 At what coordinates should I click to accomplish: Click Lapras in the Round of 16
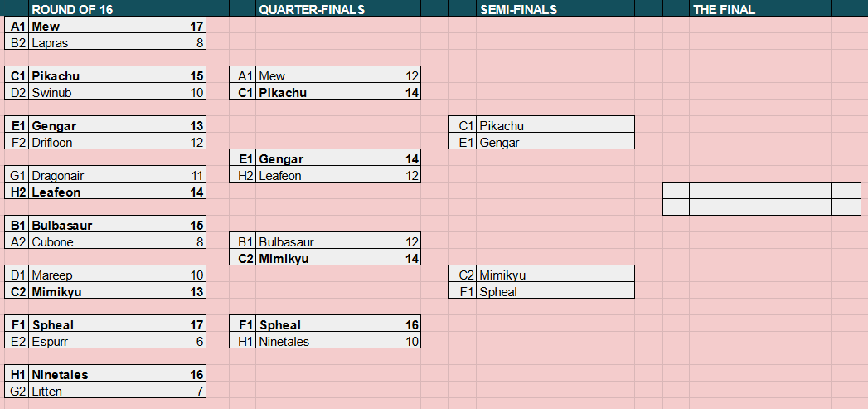click(x=105, y=41)
